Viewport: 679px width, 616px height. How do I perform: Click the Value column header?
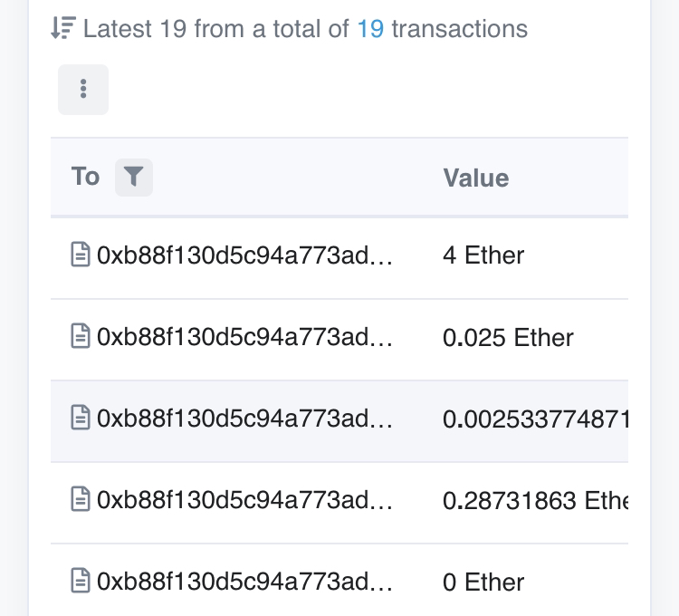pos(476,178)
